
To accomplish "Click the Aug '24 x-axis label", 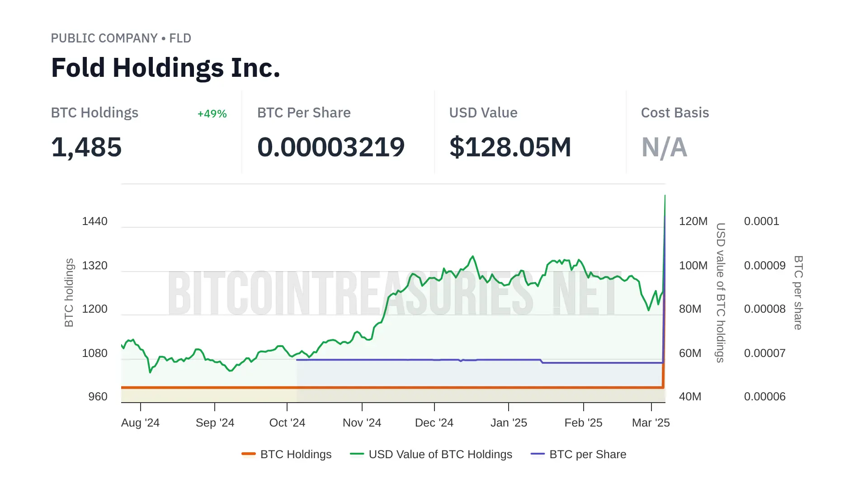I will pyautogui.click(x=140, y=422).
